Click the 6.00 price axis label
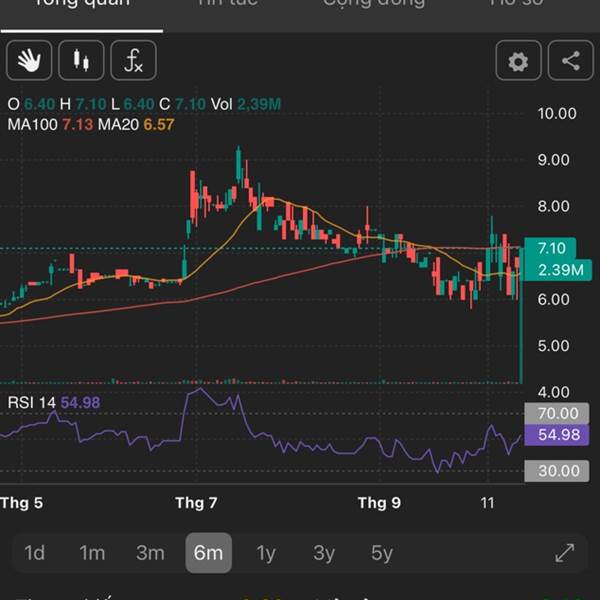This screenshot has height=600, width=600. [554, 300]
